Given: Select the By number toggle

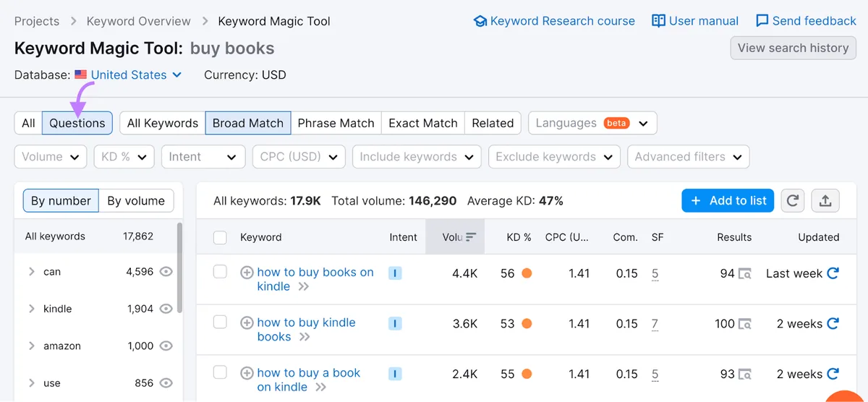Looking at the screenshot, I should tap(61, 201).
